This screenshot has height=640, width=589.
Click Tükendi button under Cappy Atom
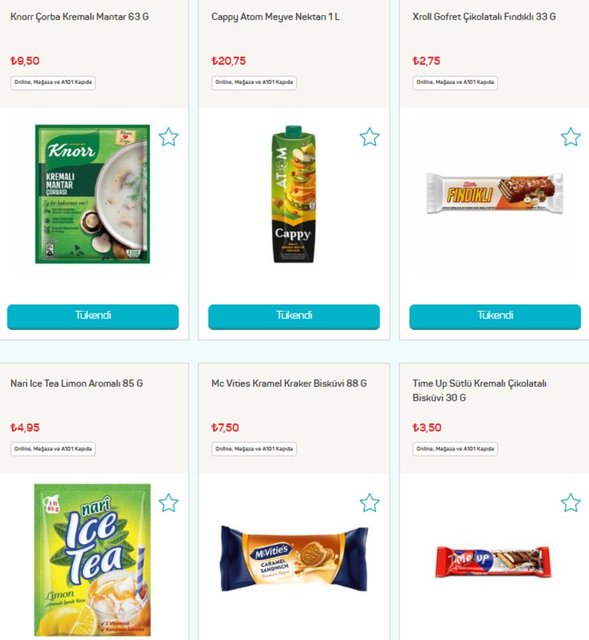point(294,316)
